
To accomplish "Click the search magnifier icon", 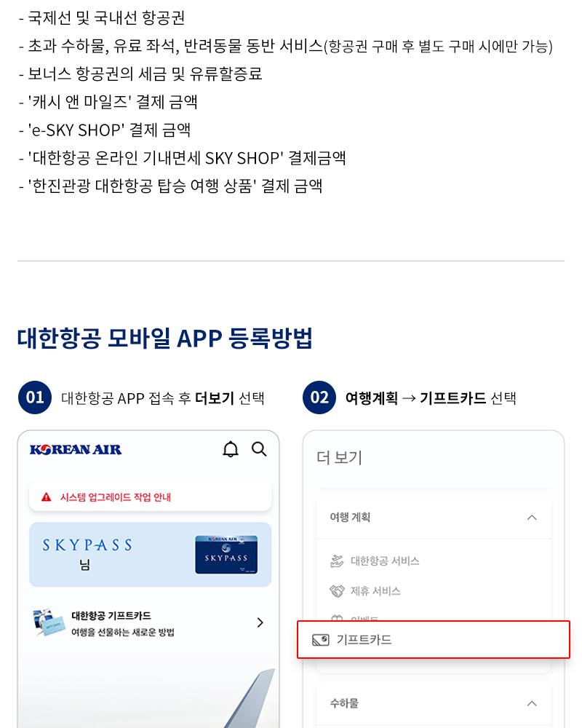I will (259, 449).
